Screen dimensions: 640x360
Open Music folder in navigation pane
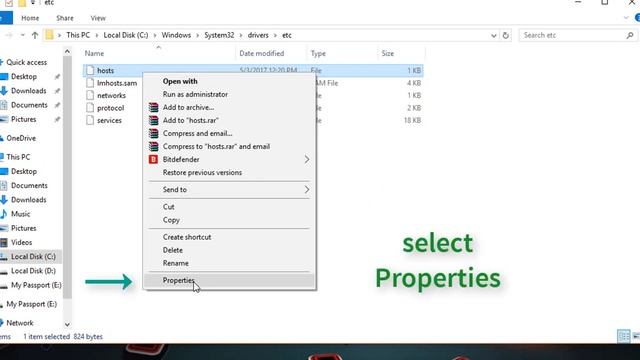(20, 214)
